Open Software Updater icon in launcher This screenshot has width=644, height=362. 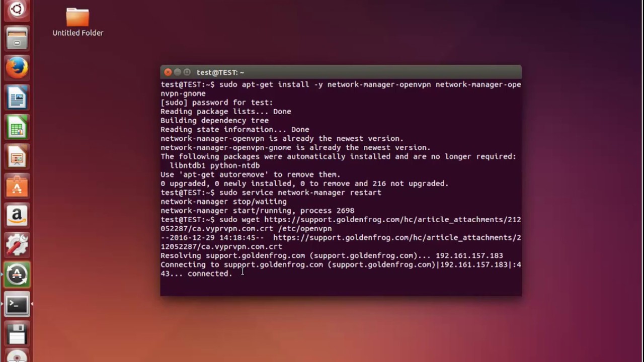[17, 275]
